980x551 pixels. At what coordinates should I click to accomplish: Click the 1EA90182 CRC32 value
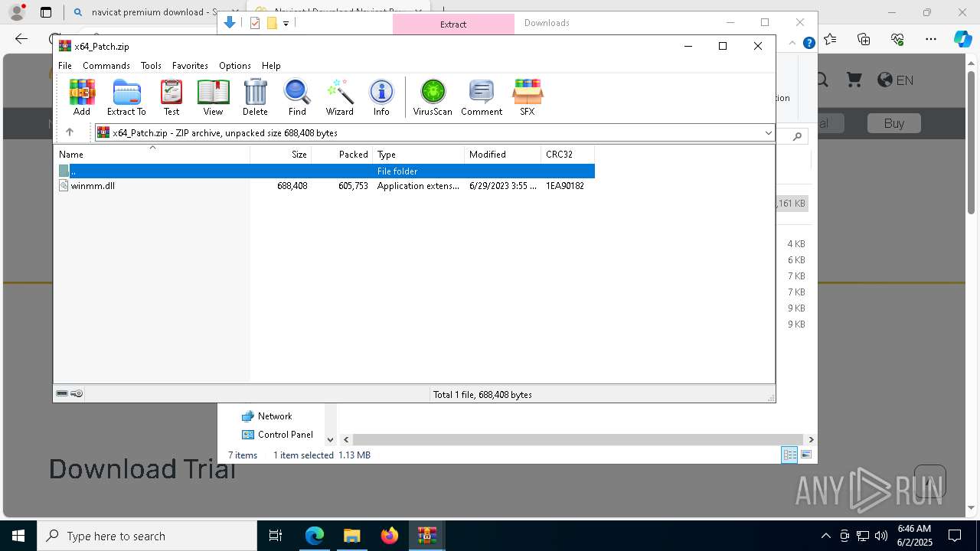565,186
